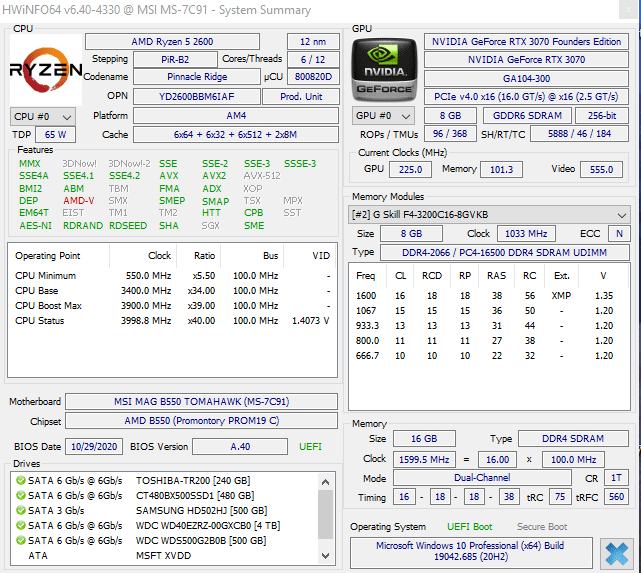
Task: Click the AES-NI feature label
Action: click(x=36, y=226)
